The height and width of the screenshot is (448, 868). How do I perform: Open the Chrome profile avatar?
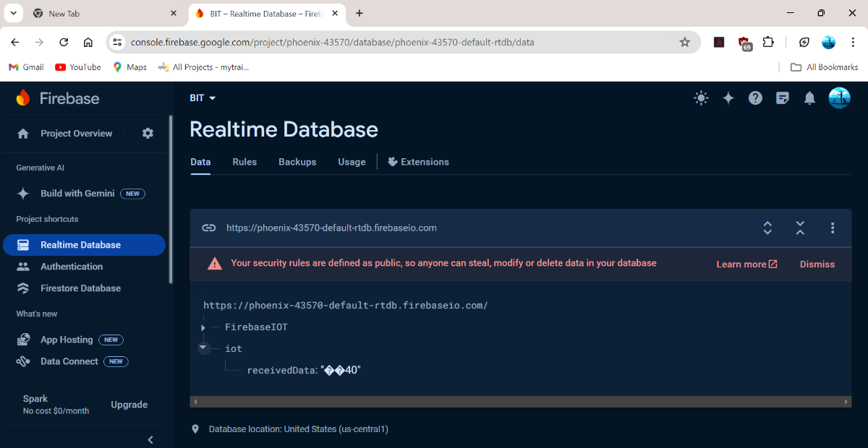click(829, 42)
